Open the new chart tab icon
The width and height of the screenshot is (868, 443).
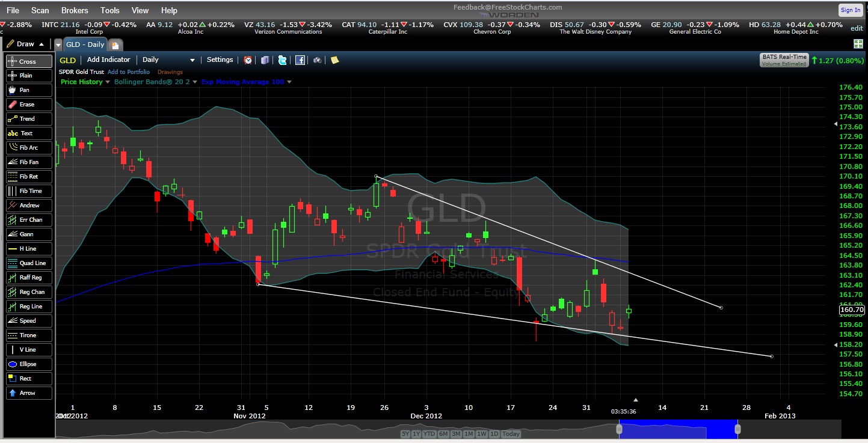pos(115,44)
